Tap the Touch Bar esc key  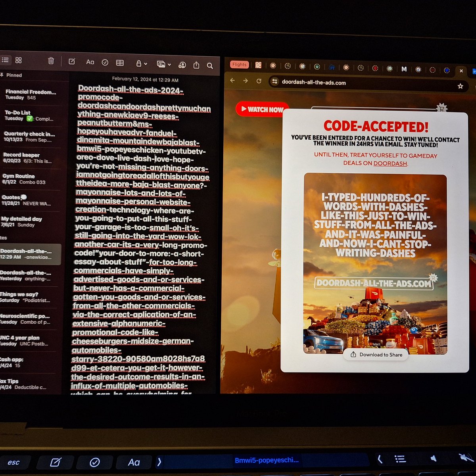pyautogui.click(x=13, y=462)
